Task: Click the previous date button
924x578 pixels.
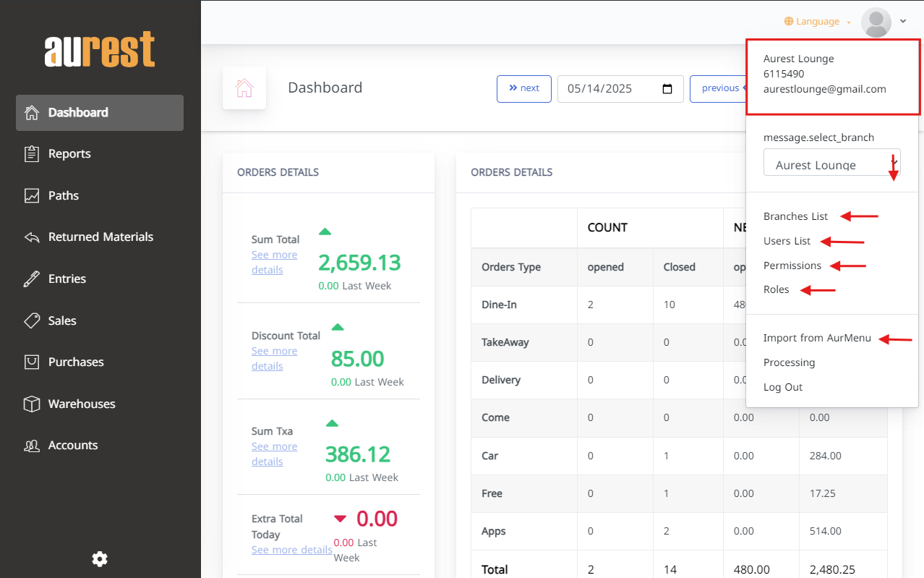Action: [x=717, y=88]
